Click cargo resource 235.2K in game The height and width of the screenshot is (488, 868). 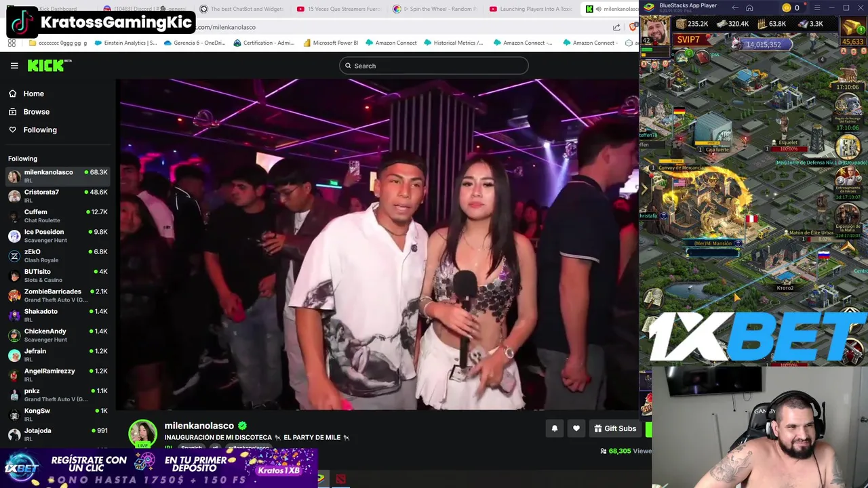pyautogui.click(x=692, y=24)
